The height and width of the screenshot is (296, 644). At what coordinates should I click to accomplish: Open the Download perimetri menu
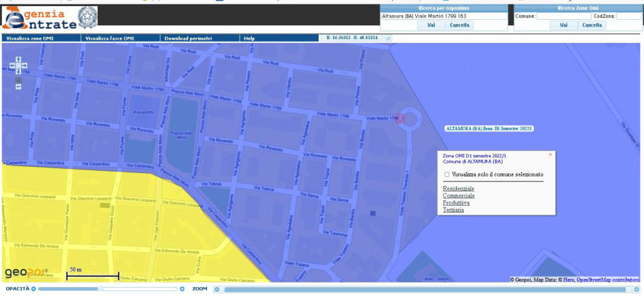[188, 38]
